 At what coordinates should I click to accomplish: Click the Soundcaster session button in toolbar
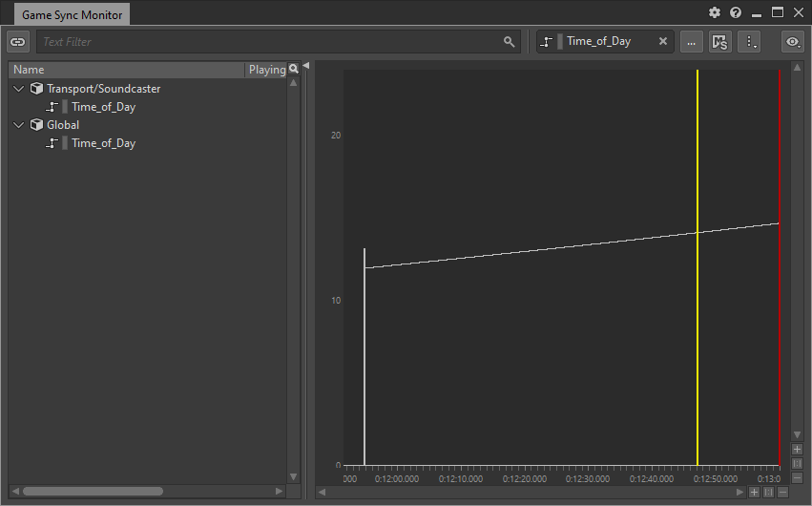pos(720,42)
